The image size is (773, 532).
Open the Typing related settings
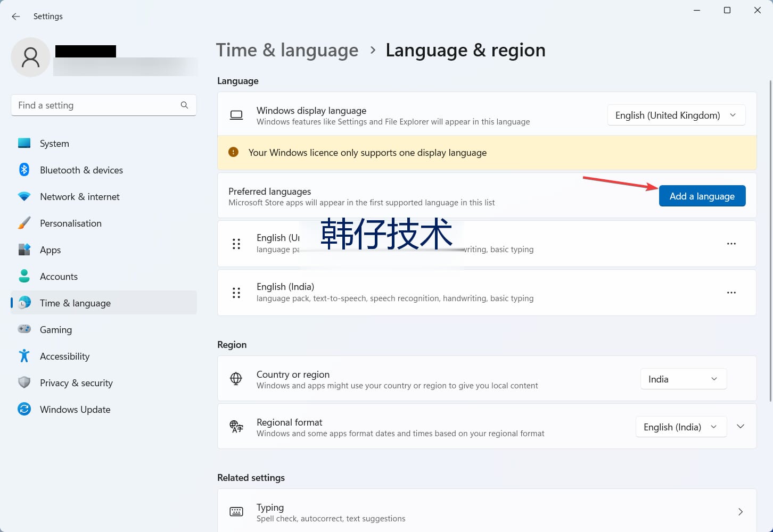(x=487, y=512)
